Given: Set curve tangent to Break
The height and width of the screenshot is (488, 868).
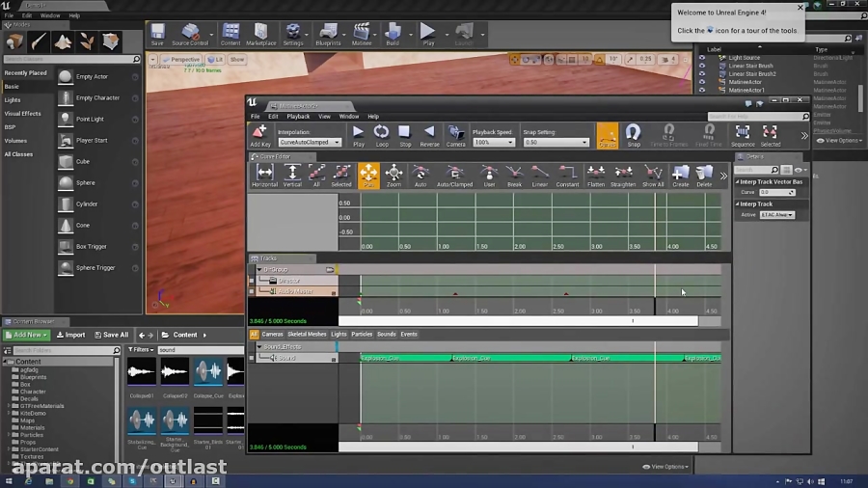Looking at the screenshot, I should (514, 176).
